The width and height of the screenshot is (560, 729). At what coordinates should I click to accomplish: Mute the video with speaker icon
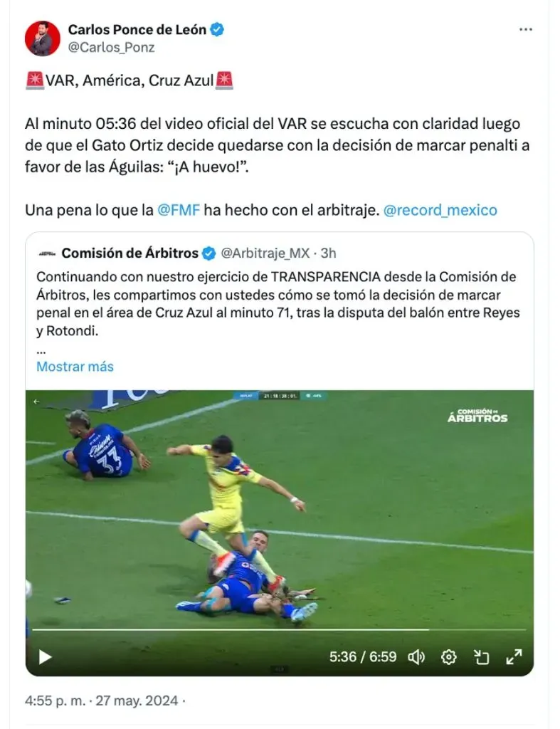pyautogui.click(x=416, y=657)
